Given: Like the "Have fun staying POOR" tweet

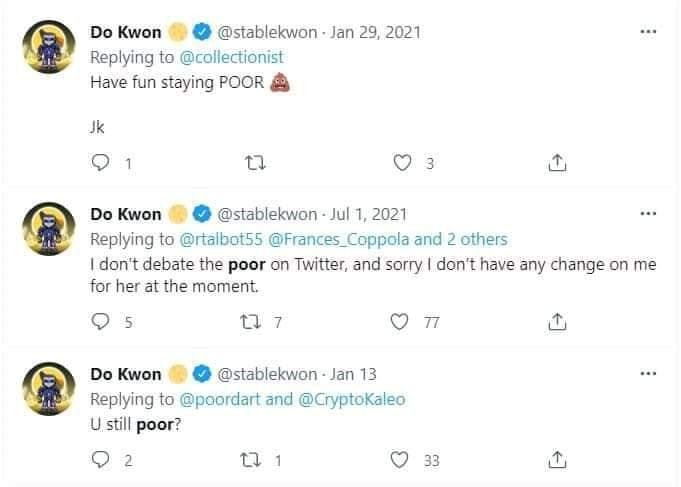Looking at the screenshot, I should coord(402,162).
